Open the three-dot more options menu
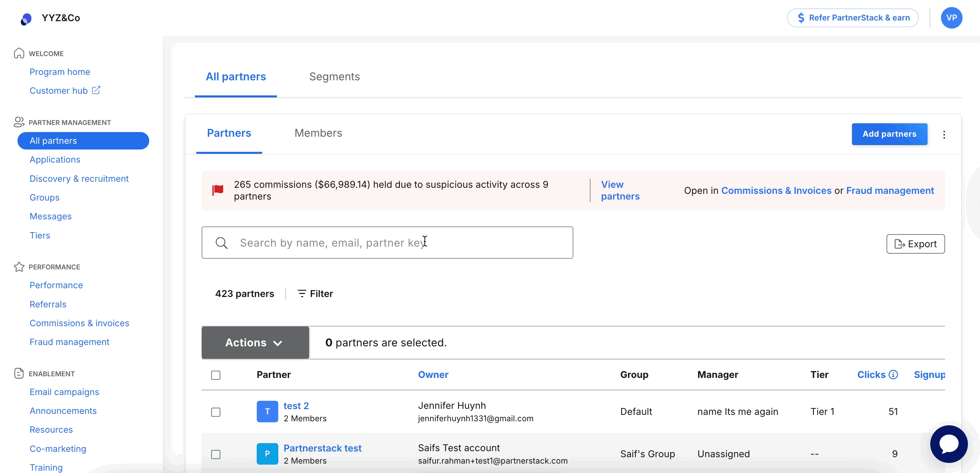 coord(944,134)
